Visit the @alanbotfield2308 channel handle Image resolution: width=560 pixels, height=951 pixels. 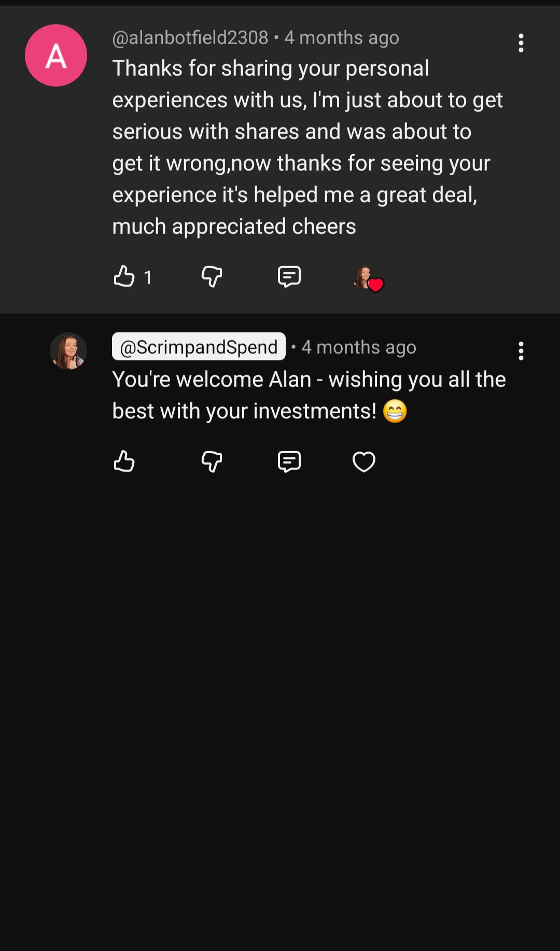[x=190, y=38]
